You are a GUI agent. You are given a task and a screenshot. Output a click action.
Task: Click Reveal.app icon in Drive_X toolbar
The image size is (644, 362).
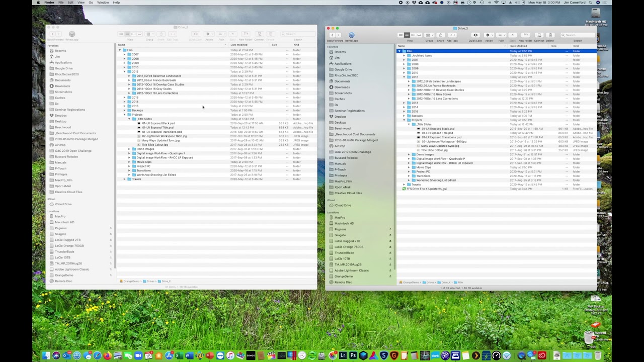[x=352, y=35]
